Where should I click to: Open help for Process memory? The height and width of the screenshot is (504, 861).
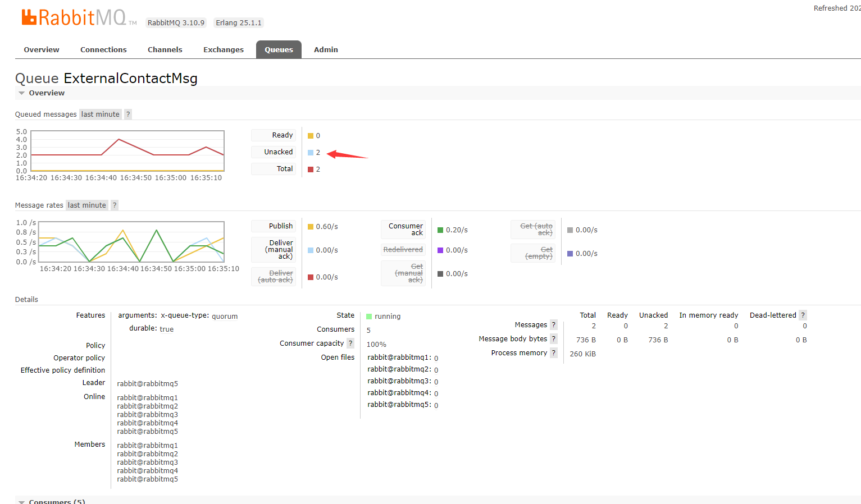click(x=554, y=352)
